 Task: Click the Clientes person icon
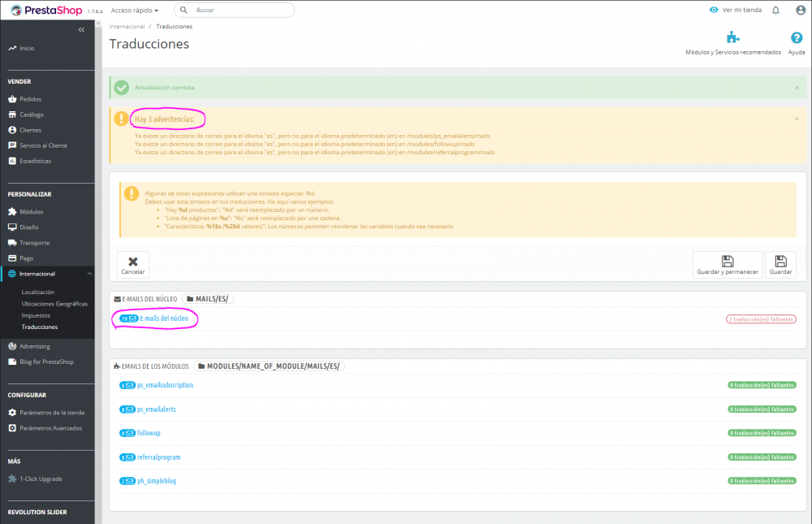pyautogui.click(x=12, y=130)
